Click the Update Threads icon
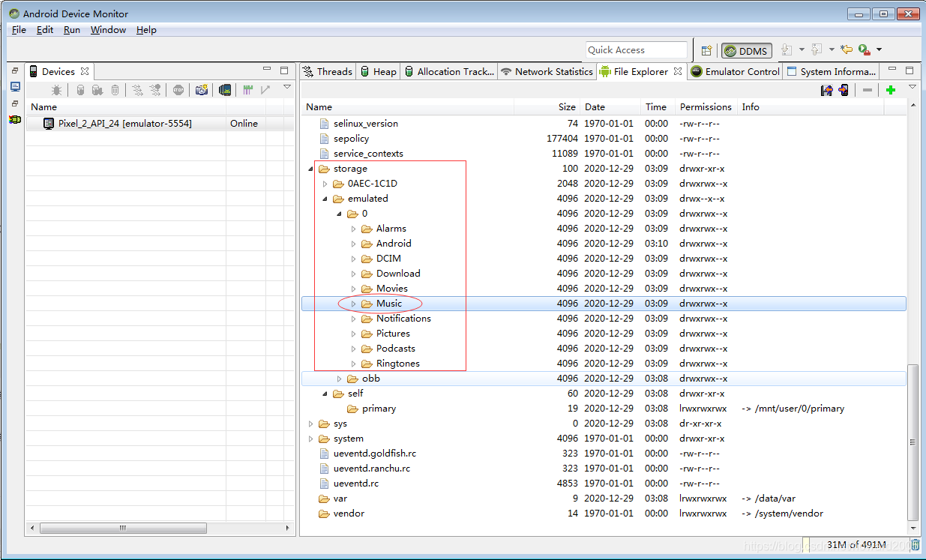This screenshot has height=560, width=926. click(x=137, y=90)
